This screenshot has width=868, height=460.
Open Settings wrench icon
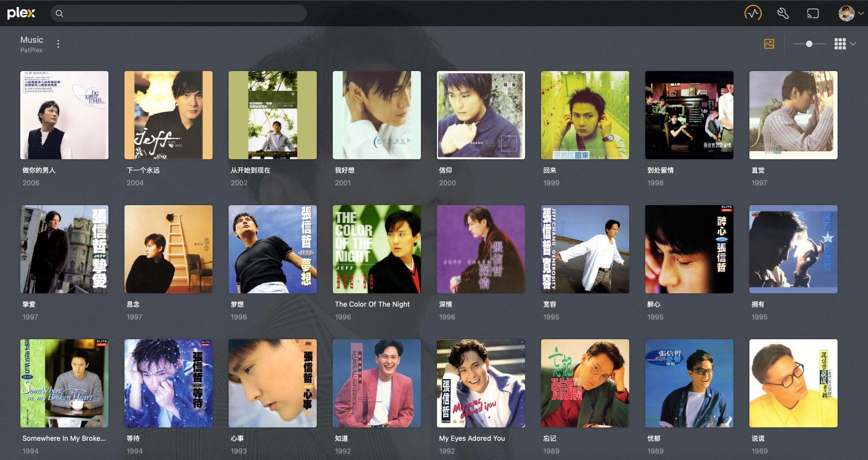pyautogui.click(x=783, y=13)
